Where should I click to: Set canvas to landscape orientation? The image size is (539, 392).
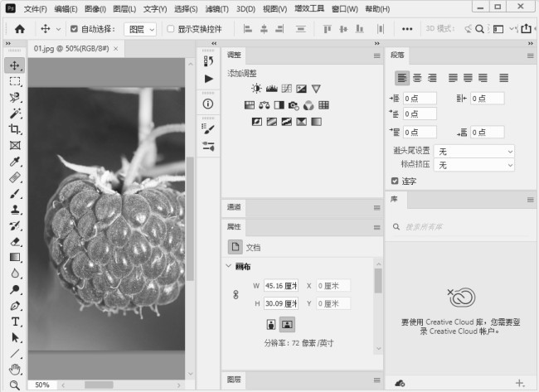click(x=287, y=324)
